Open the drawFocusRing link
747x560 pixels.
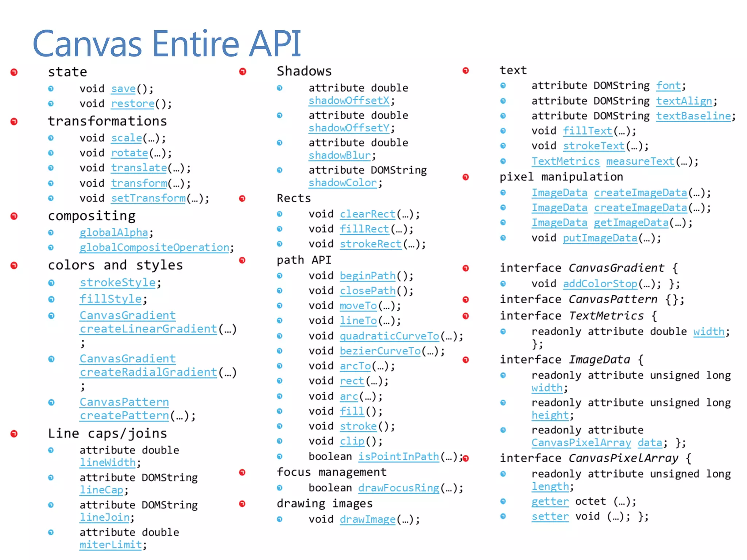398,488
